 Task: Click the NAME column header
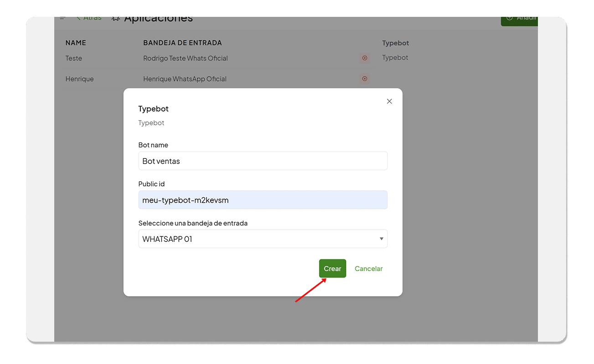click(x=76, y=43)
